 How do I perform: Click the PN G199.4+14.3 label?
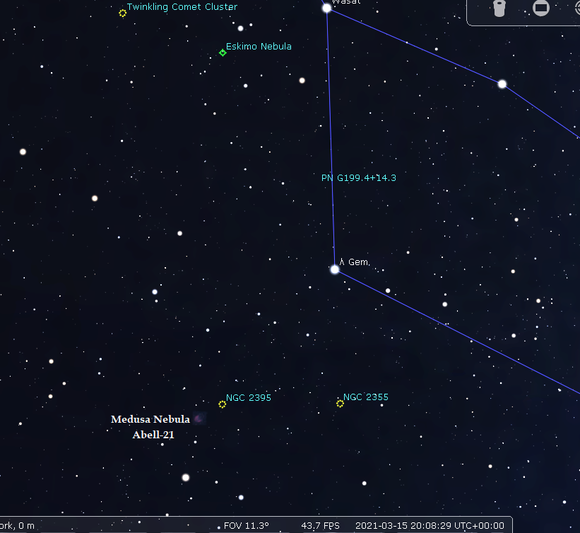click(x=358, y=178)
